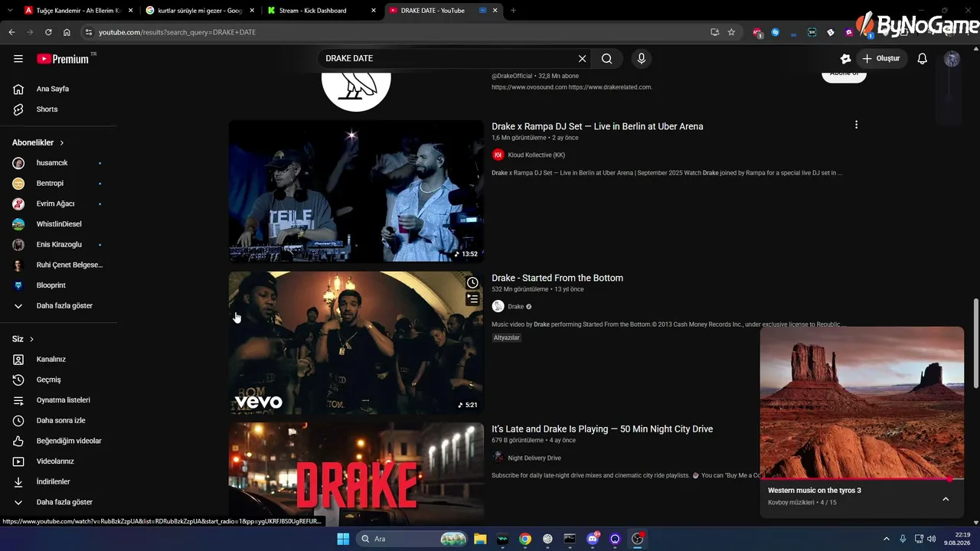Open the miniplayer Western music video

point(862,403)
